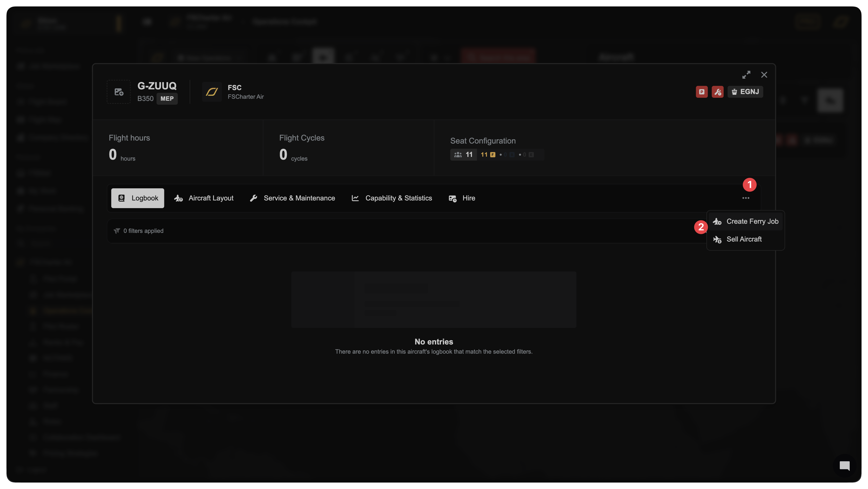Click the add aircraft image placeholder icon
This screenshot has width=868, height=489.
pyautogui.click(x=119, y=92)
